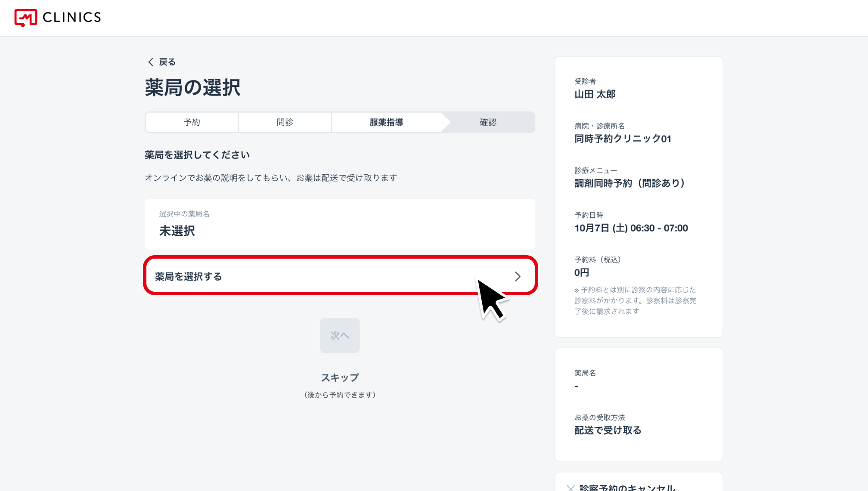Click clinic name 同時予約クリニック01

tap(623, 139)
